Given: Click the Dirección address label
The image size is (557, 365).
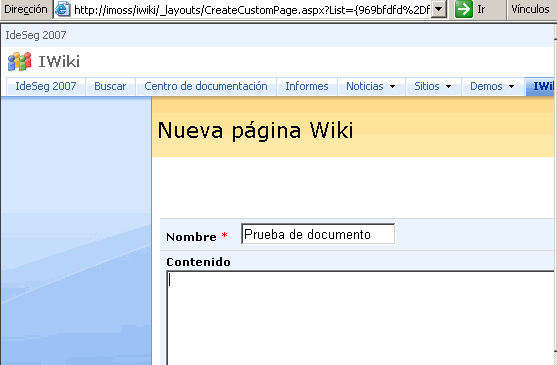Looking at the screenshot, I should click(26, 9).
